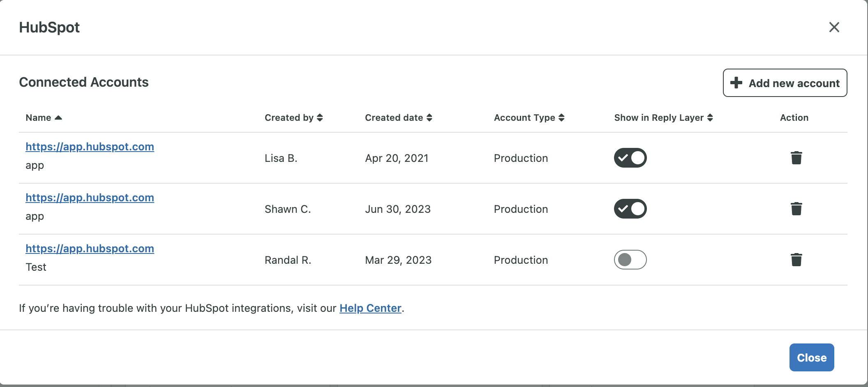The image size is (868, 387).
Task: Select the 'Mar 29, 2023' date cell
Action: coord(398,260)
